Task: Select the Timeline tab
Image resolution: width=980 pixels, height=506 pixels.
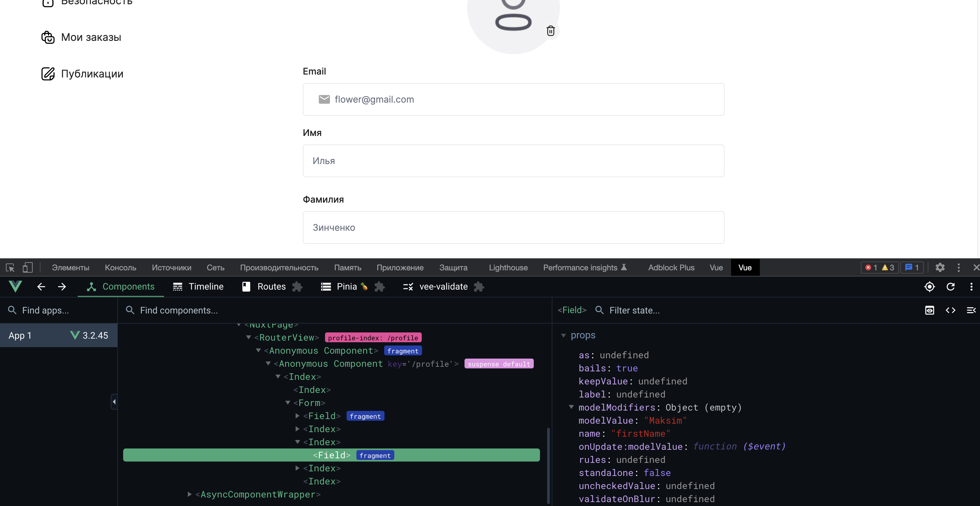Action: (198, 287)
